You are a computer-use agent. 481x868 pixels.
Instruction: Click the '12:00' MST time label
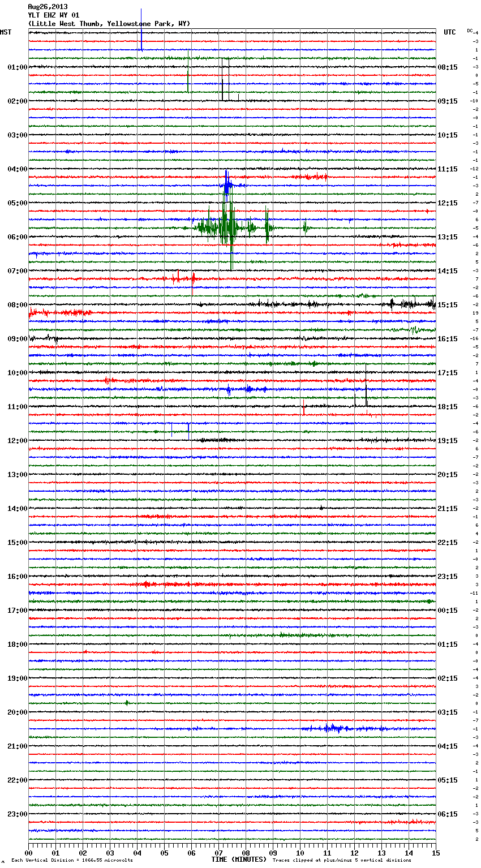[x=18, y=441]
